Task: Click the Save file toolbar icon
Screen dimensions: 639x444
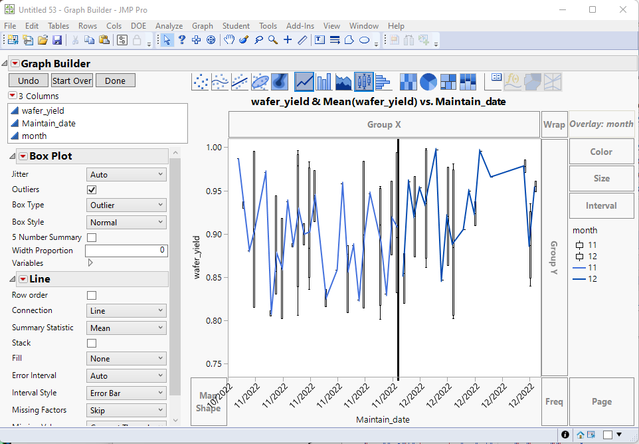Action: (58, 40)
